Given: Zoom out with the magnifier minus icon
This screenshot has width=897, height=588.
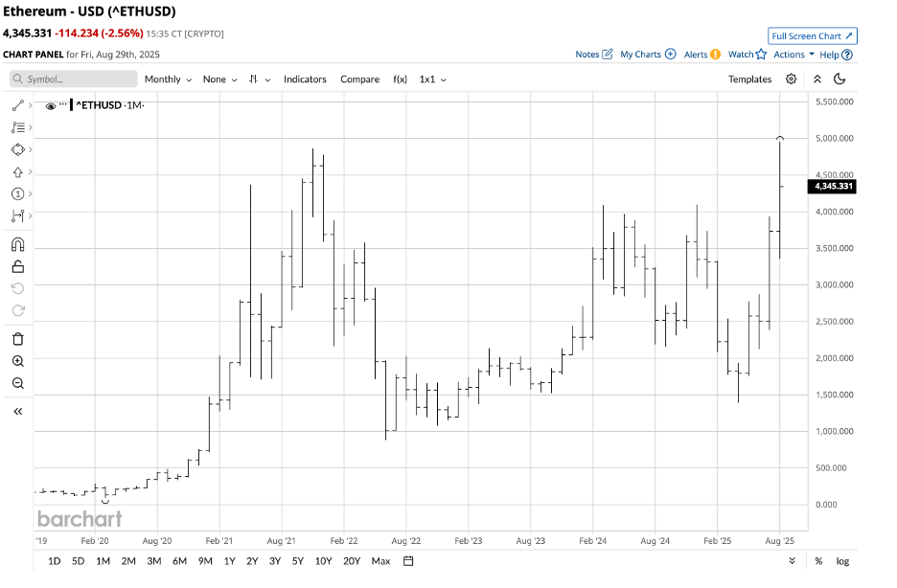Looking at the screenshot, I should coord(18,383).
